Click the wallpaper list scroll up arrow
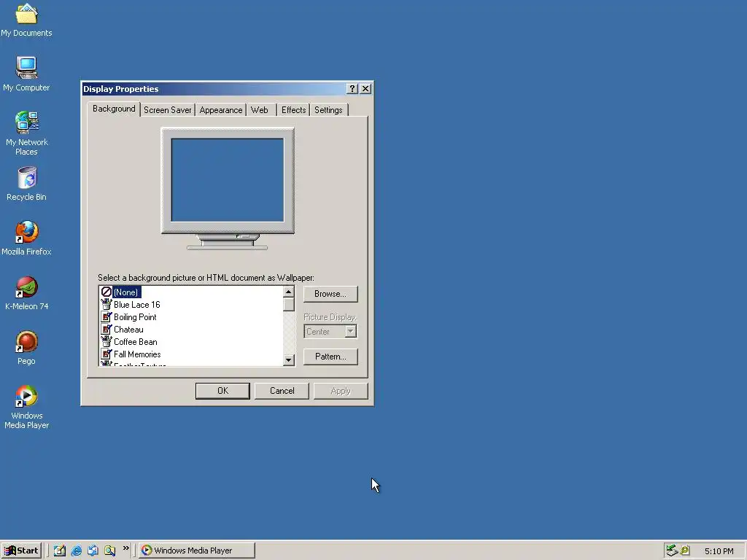Screen dimensions: 747x560 click(x=289, y=292)
